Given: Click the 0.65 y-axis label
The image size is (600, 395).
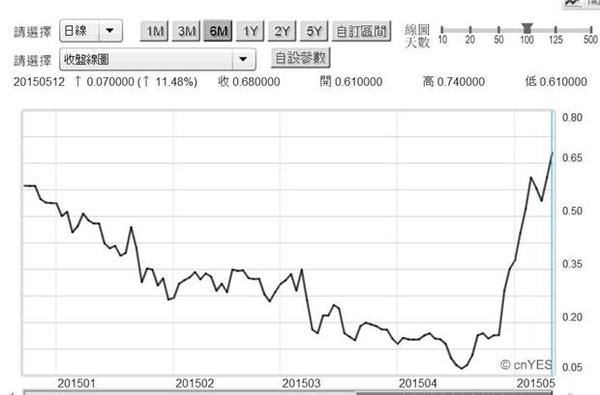Looking at the screenshot, I should pyautogui.click(x=572, y=158).
